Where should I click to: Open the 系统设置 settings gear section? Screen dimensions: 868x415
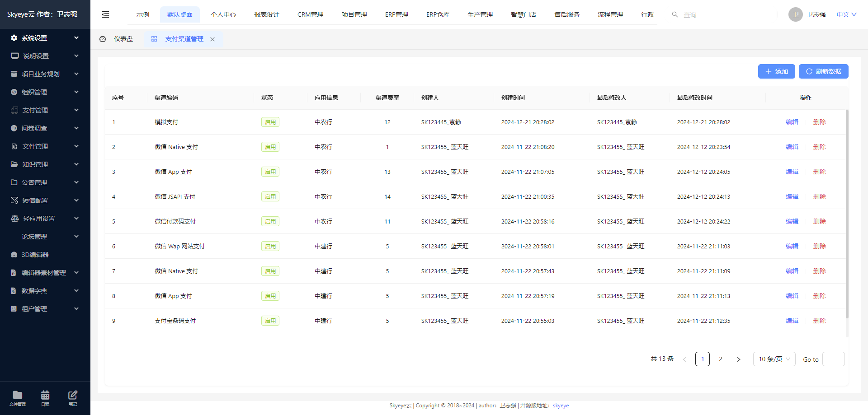(x=13, y=38)
